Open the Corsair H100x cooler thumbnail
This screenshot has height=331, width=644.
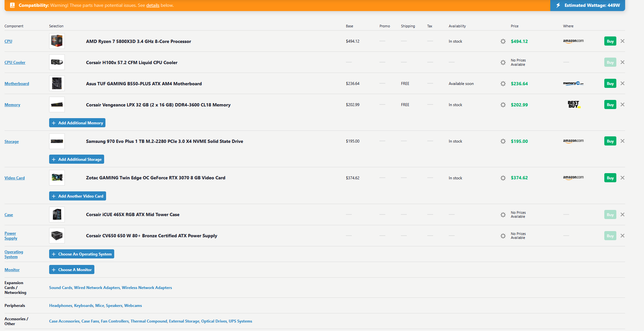57,62
